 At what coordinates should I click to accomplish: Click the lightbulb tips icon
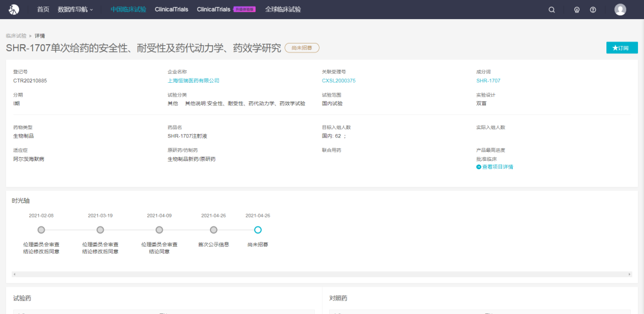click(x=577, y=10)
